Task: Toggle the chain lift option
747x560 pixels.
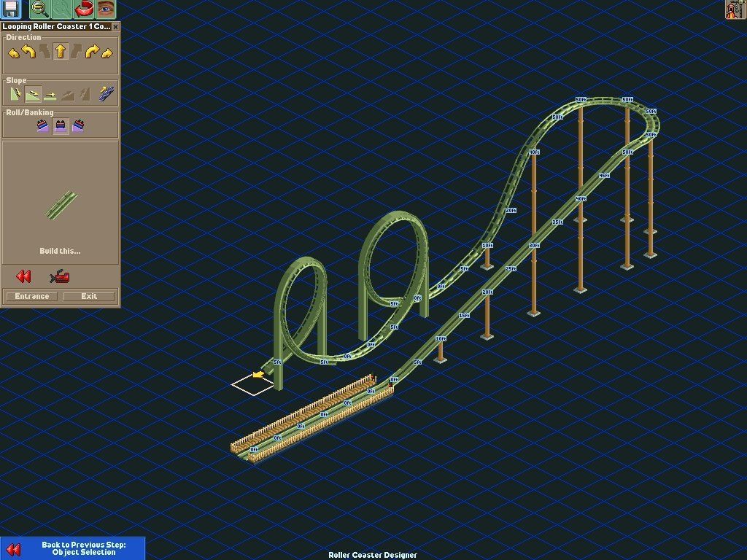Action: point(107,94)
